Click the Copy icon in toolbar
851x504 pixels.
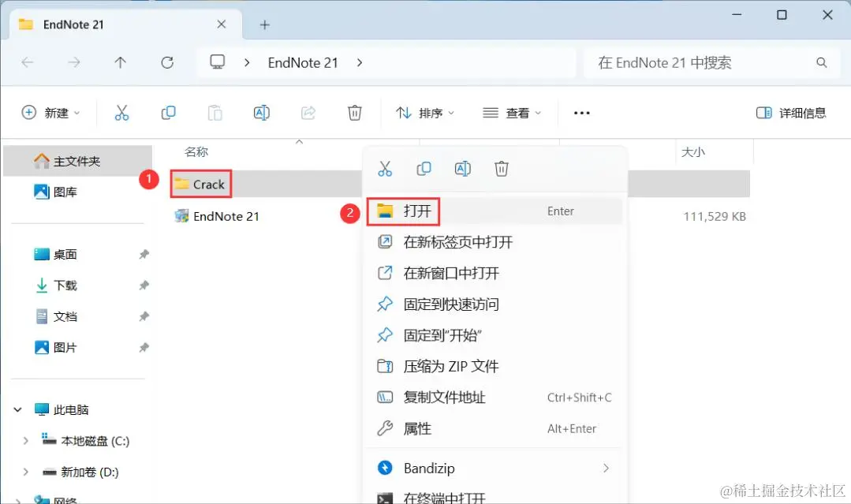point(168,113)
